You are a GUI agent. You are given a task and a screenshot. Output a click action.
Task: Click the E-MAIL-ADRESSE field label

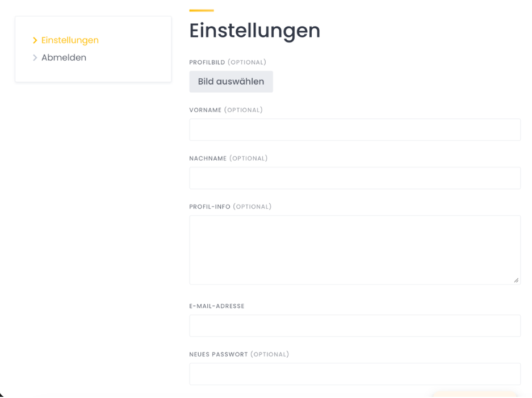coord(216,306)
